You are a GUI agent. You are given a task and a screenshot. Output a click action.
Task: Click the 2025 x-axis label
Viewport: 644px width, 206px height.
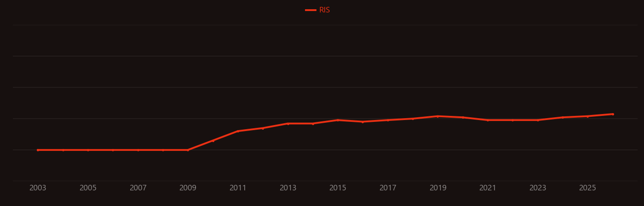587,188
